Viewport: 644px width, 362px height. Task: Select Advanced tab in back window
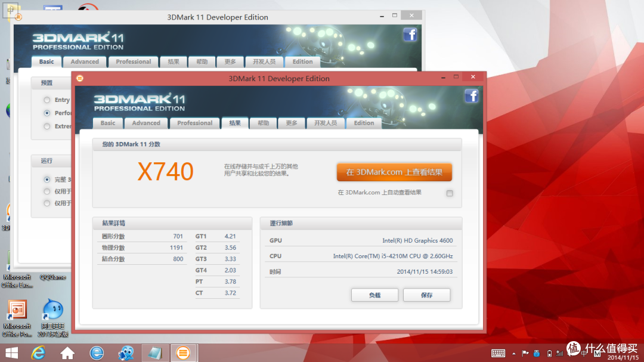click(x=85, y=61)
